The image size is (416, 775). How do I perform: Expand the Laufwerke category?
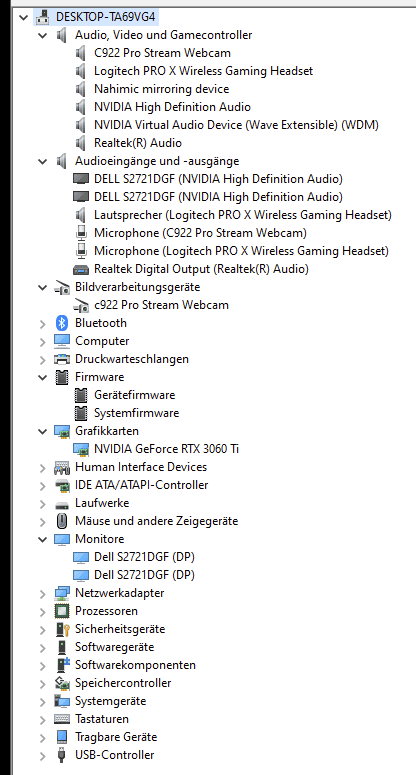(42, 503)
